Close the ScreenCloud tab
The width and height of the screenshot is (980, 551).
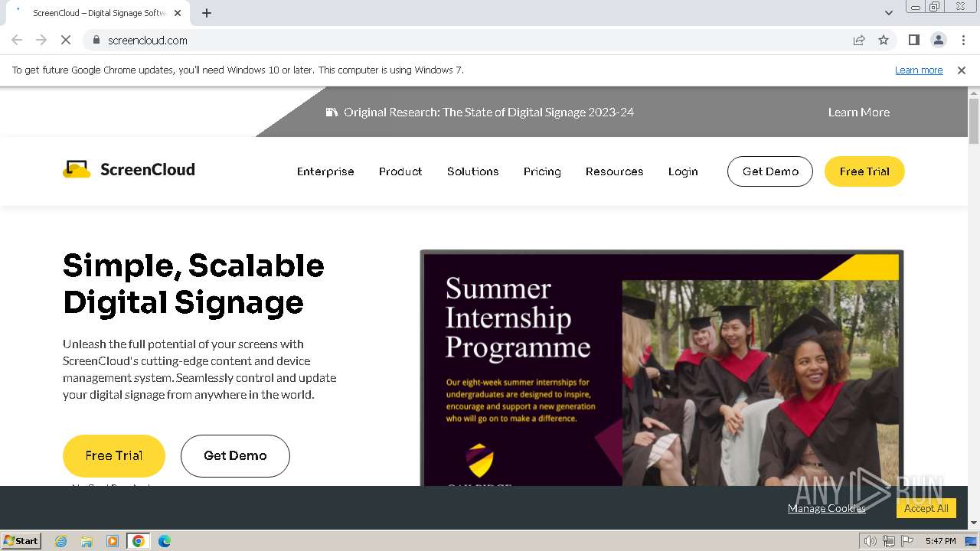[178, 13]
